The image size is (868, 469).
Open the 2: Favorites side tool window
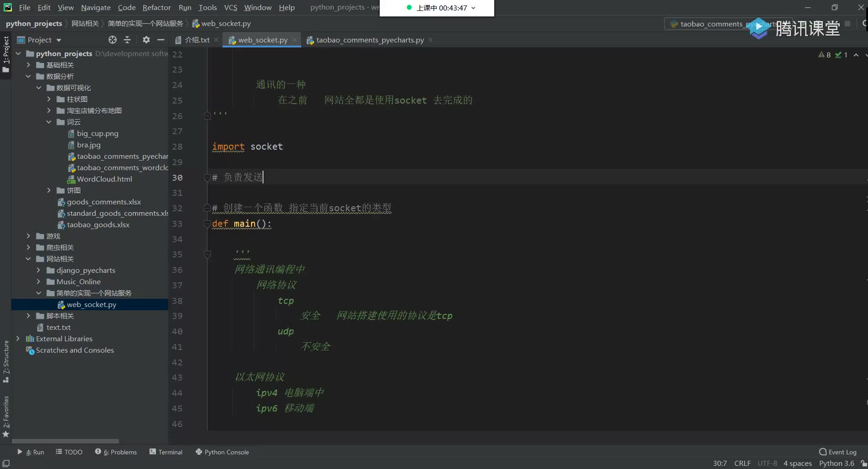(x=5, y=416)
